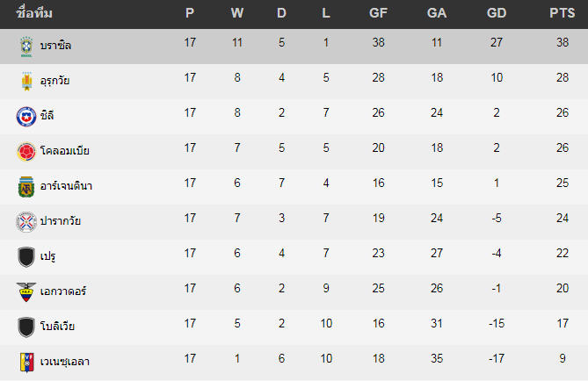Image resolution: width=588 pixels, height=381 pixels.
Task: Click the Bolivia placeholder shield icon
Action: point(26,327)
